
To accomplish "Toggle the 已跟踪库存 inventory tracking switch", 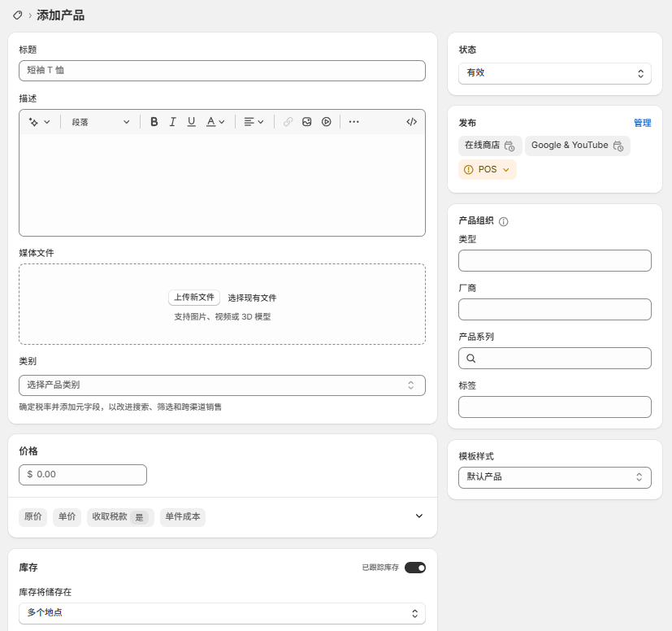I will click(x=414, y=567).
